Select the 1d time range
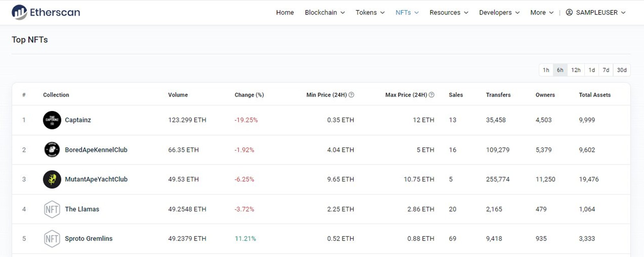Viewport: 644px width, 257px height. click(x=592, y=70)
